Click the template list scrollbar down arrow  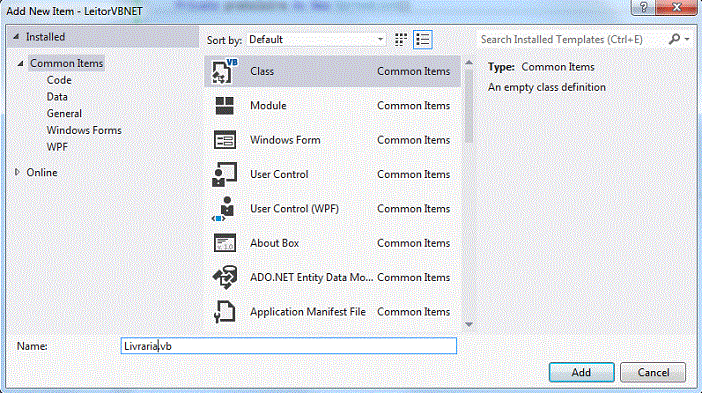tap(469, 325)
